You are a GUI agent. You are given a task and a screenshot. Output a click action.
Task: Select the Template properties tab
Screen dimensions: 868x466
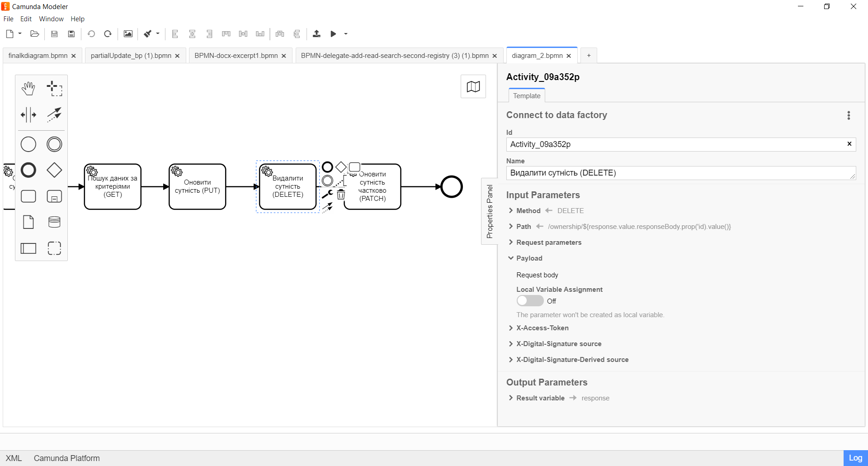[527, 96]
